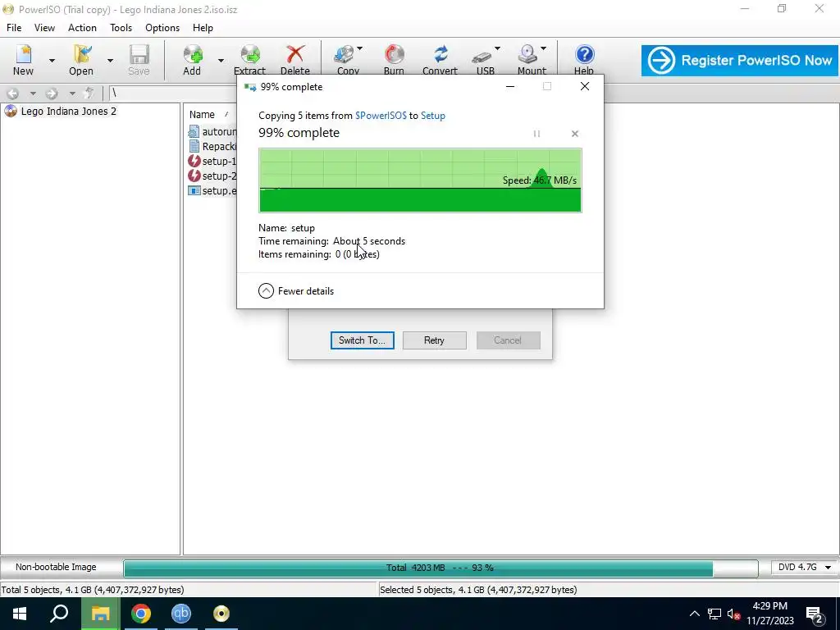Click the path address field
The height and width of the screenshot is (630, 840).
point(172,94)
